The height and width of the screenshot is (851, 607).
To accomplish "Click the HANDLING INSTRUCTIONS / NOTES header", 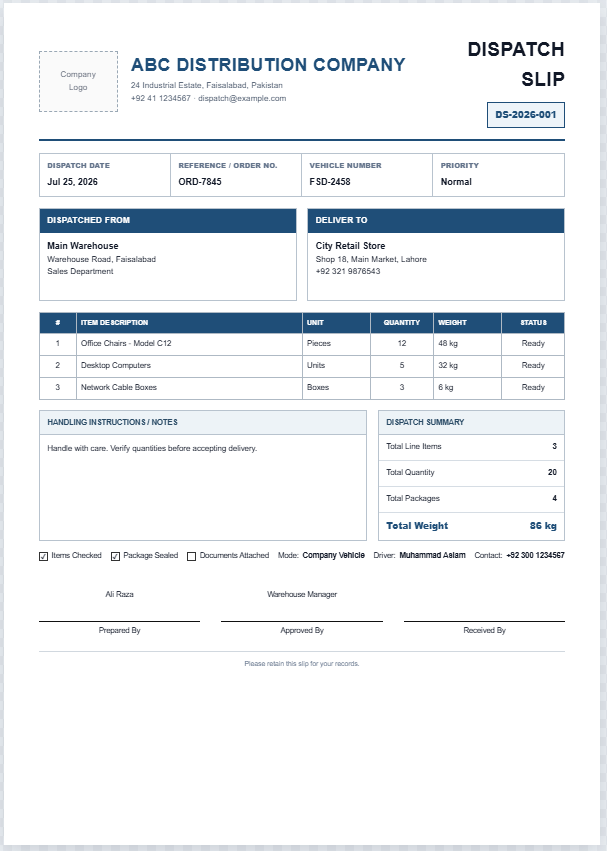I will [x=203, y=422].
